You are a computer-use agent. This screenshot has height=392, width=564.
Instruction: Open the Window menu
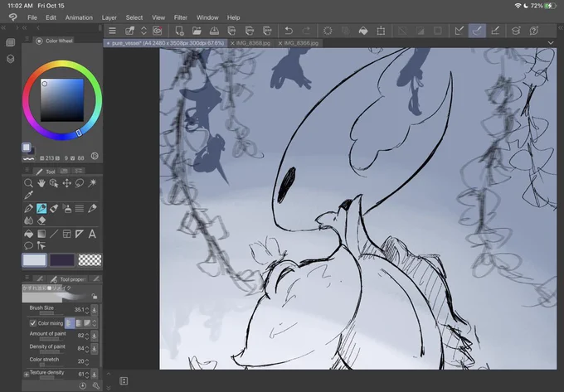207,17
